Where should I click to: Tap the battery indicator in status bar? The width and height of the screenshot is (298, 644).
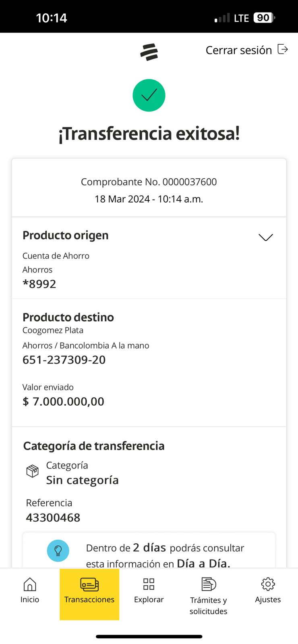[x=264, y=18]
